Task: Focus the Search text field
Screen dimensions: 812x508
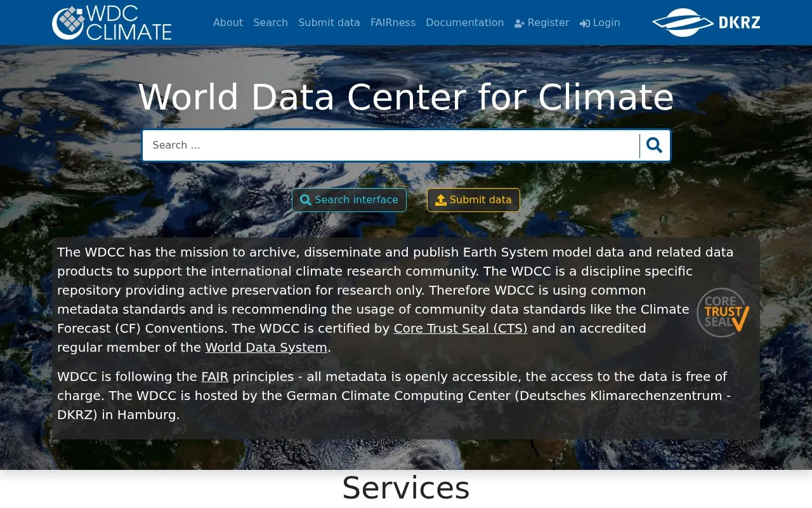Action: tap(391, 145)
